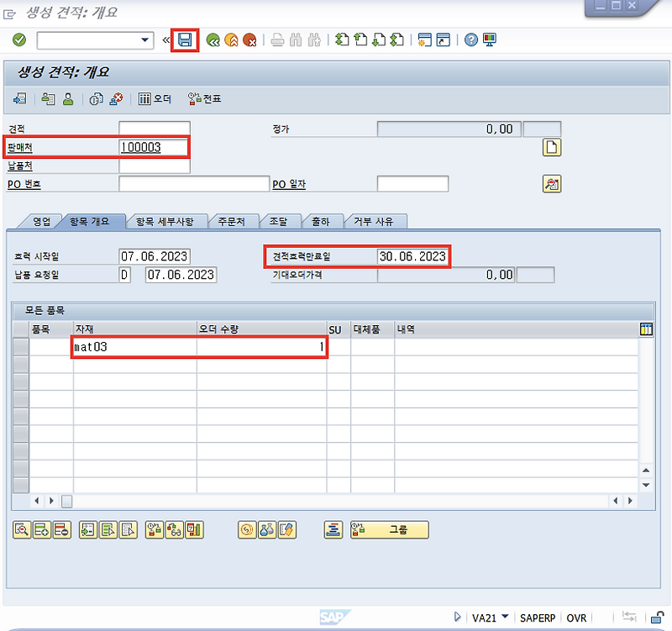Viewport: 672px width, 631px height.
Task: Click the Find binoculars icon
Action: 294,39
